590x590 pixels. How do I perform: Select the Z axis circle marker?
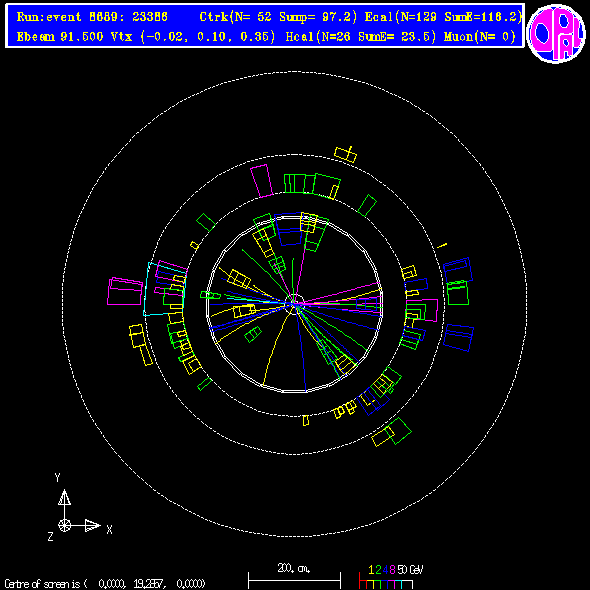click(64, 525)
